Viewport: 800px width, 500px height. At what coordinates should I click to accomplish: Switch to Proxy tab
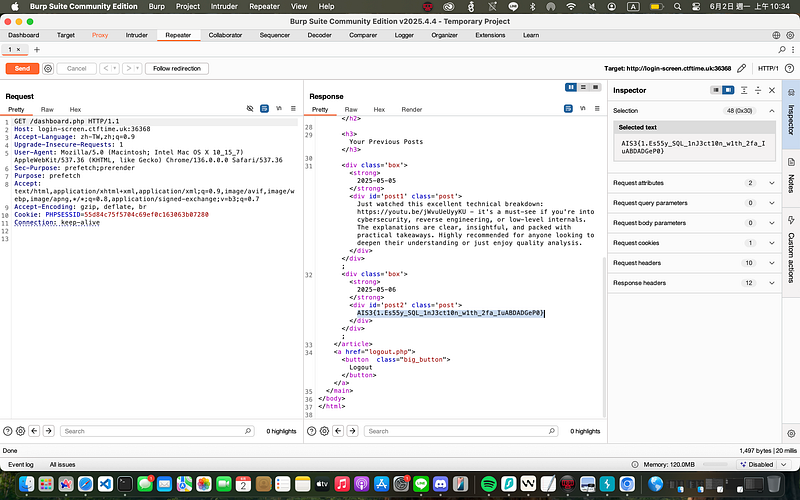(x=100, y=35)
